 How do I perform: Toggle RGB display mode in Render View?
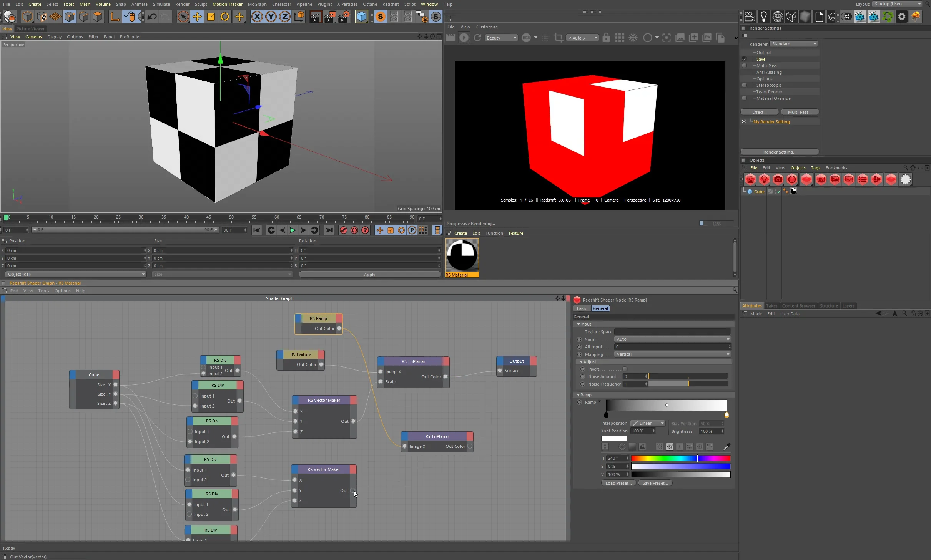click(526, 38)
